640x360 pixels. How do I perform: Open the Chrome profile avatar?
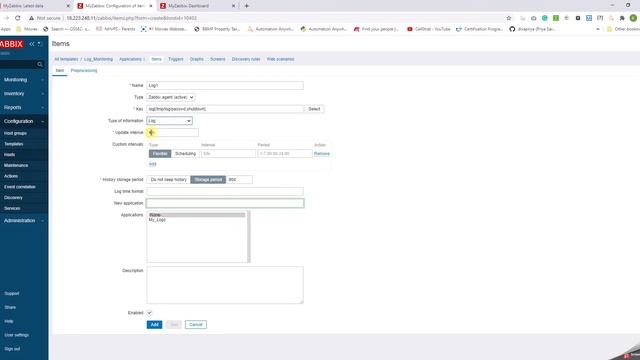[x=633, y=18]
